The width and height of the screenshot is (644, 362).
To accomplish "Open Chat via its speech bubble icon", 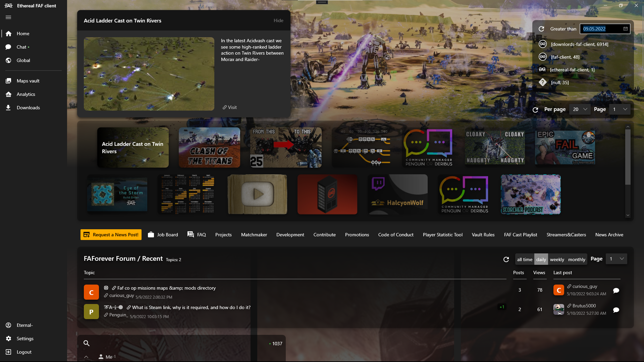I will tap(8, 47).
